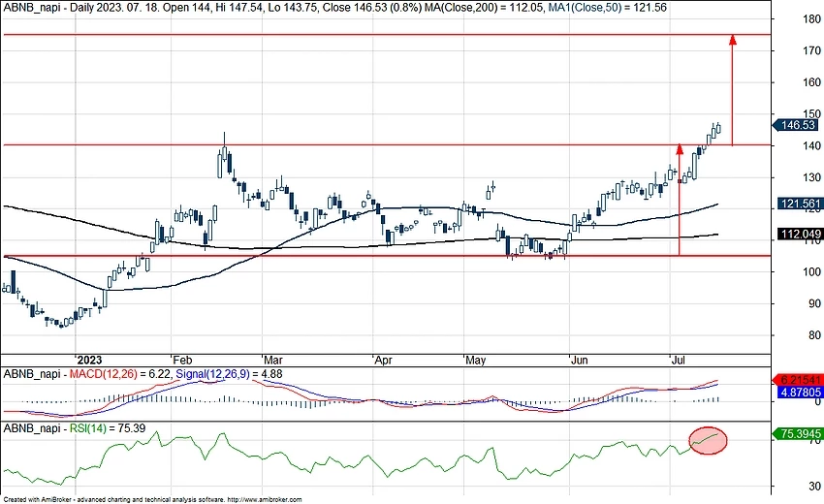
Task: Select the tall red target arrow head
Action: pyautogui.click(x=732, y=41)
